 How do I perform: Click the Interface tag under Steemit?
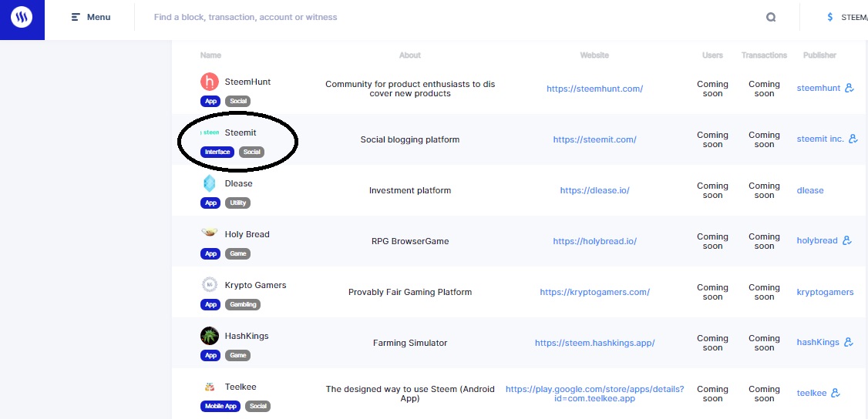point(217,152)
